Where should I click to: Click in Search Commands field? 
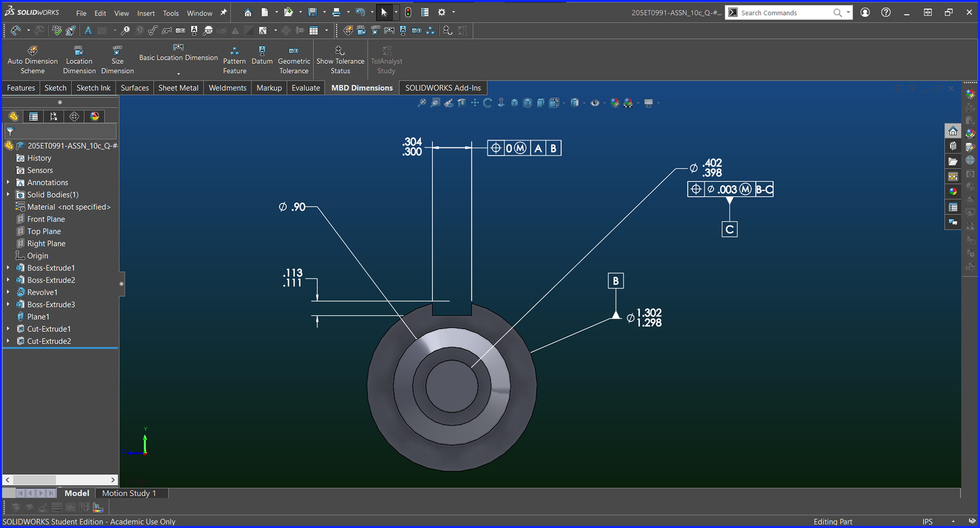[x=785, y=13]
